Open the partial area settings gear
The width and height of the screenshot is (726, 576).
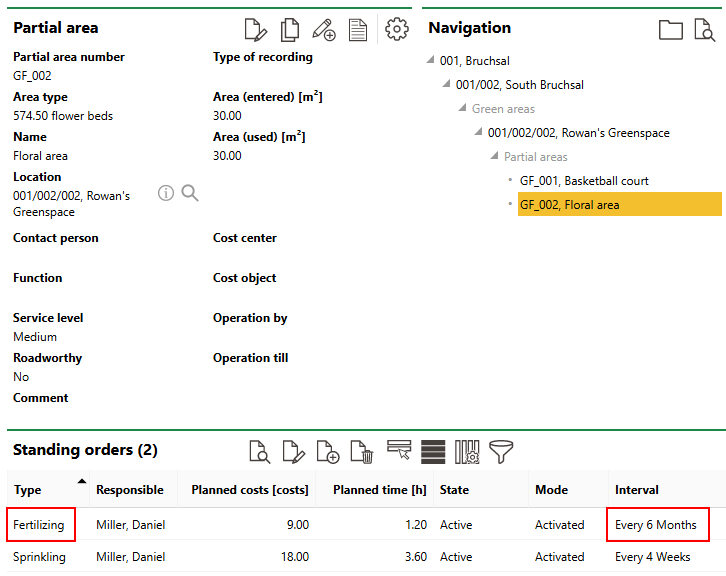pos(397,30)
